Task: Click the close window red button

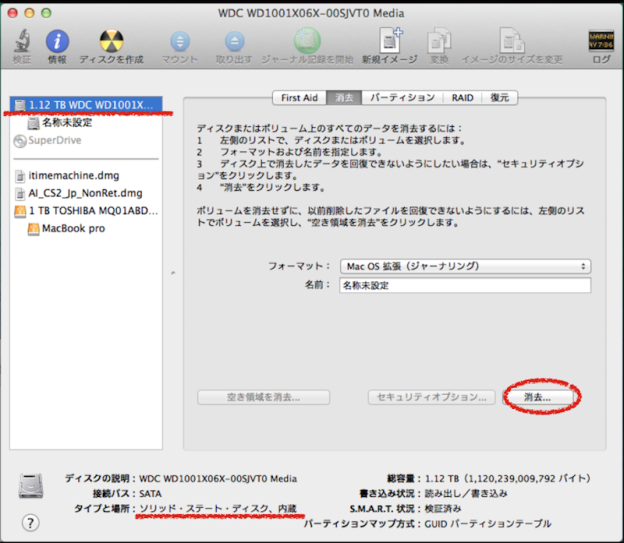Action: [x=13, y=13]
